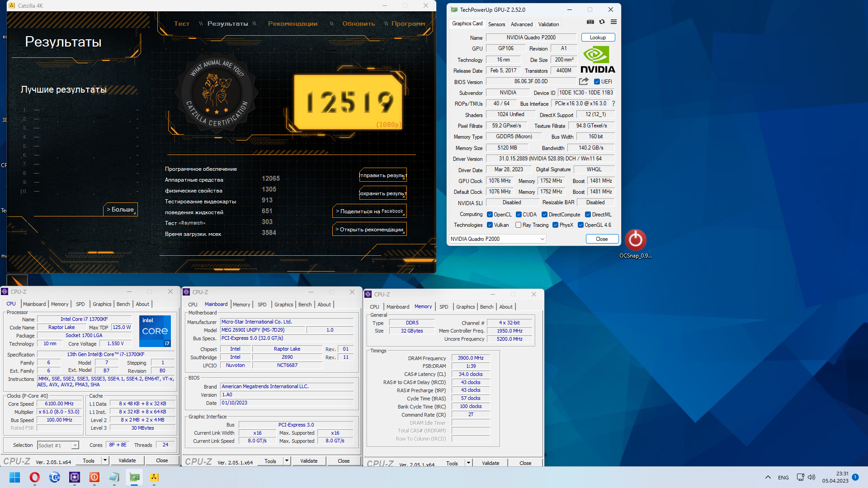The height and width of the screenshot is (488, 868).
Task: Open Bench tab in Mainboard CPU-Z window
Action: 305,305
